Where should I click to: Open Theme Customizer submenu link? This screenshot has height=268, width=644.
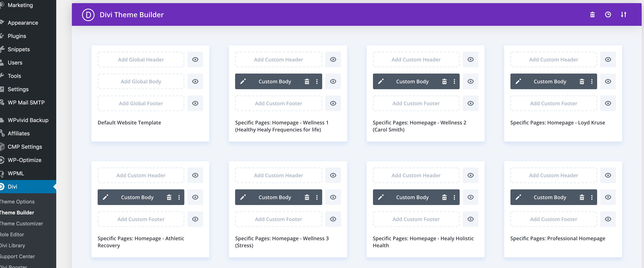(21, 223)
